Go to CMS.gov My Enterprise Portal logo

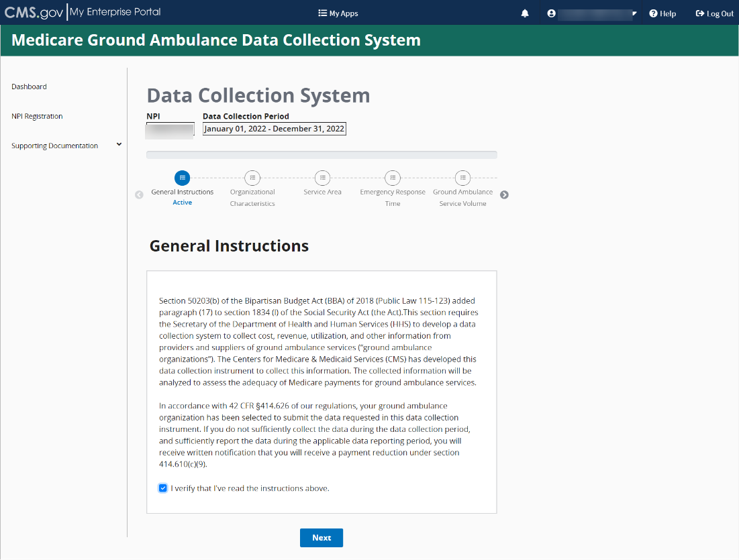(83, 12)
